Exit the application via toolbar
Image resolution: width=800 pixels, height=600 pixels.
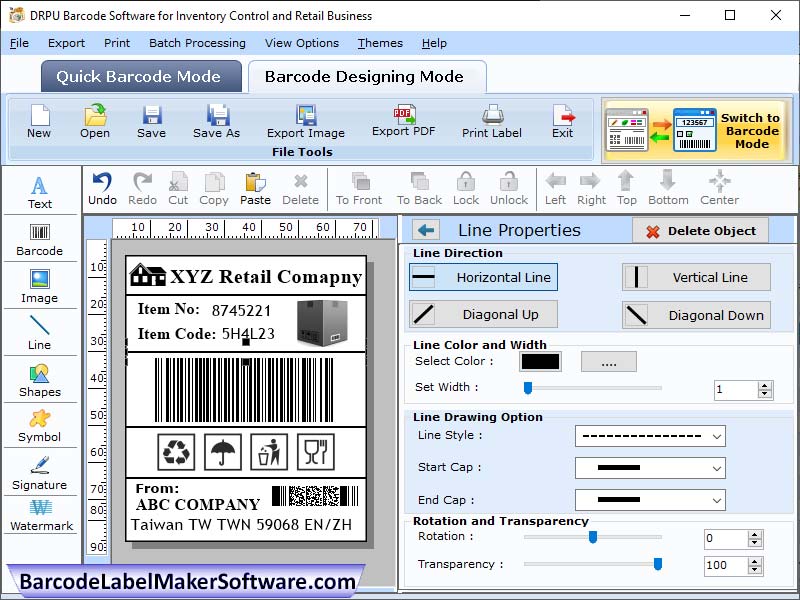563,121
